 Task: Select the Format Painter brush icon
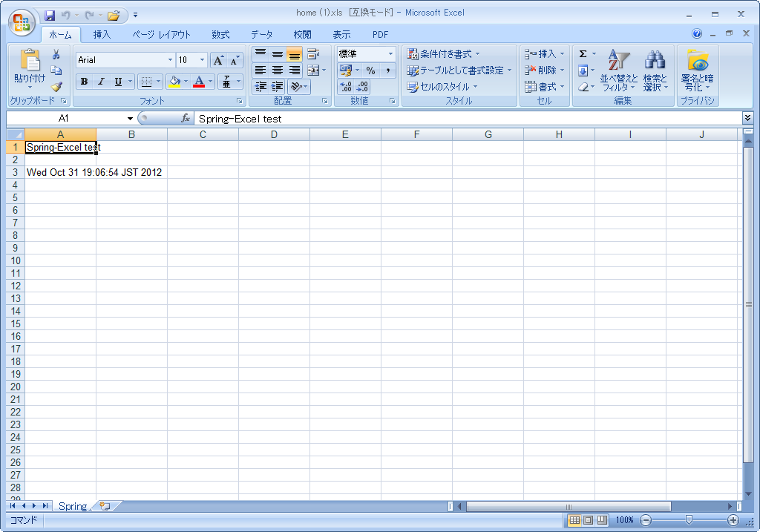coord(56,87)
